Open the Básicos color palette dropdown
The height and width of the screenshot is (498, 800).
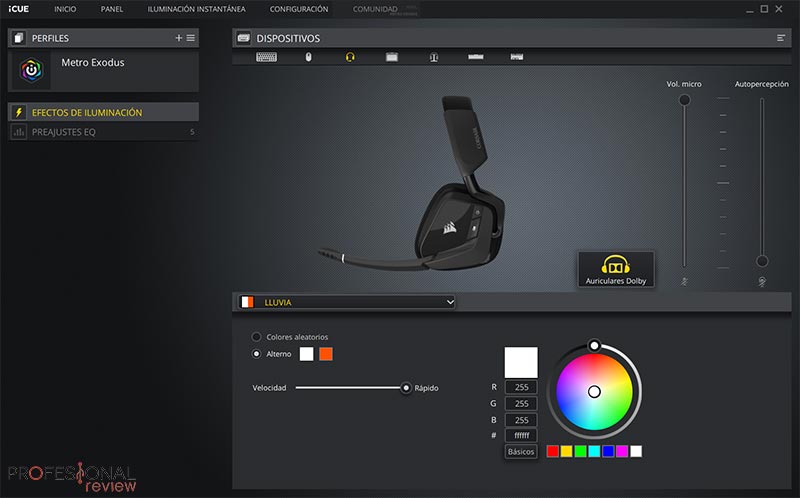(521, 452)
